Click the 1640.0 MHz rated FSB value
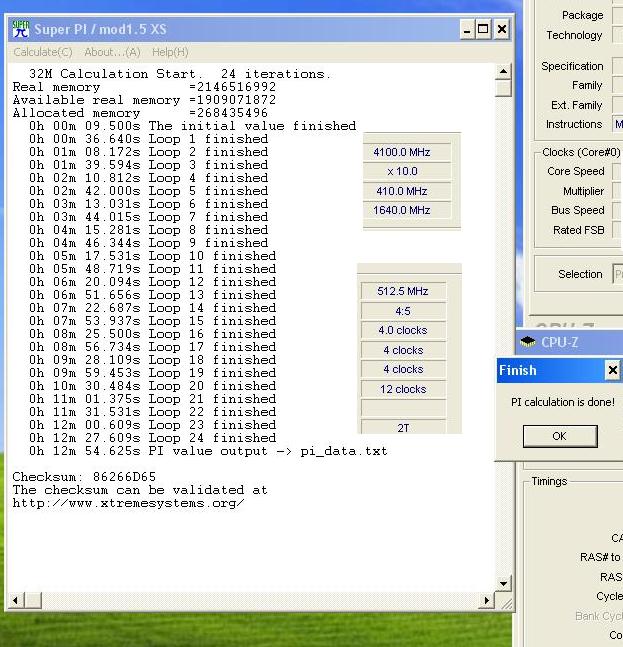This screenshot has height=647, width=623. click(x=402, y=210)
